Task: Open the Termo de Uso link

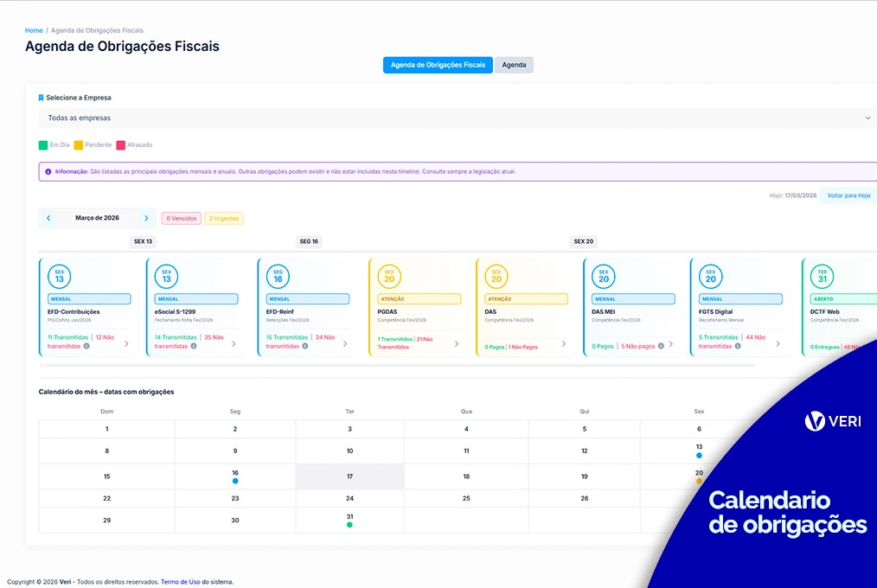Action: (180, 582)
